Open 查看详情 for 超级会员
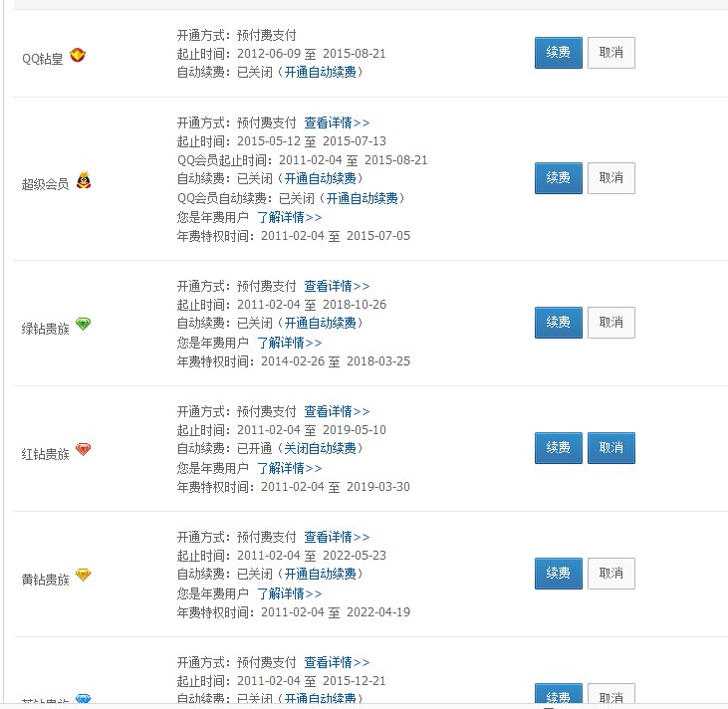Image resolution: width=728 pixels, height=709 pixels. (337, 122)
